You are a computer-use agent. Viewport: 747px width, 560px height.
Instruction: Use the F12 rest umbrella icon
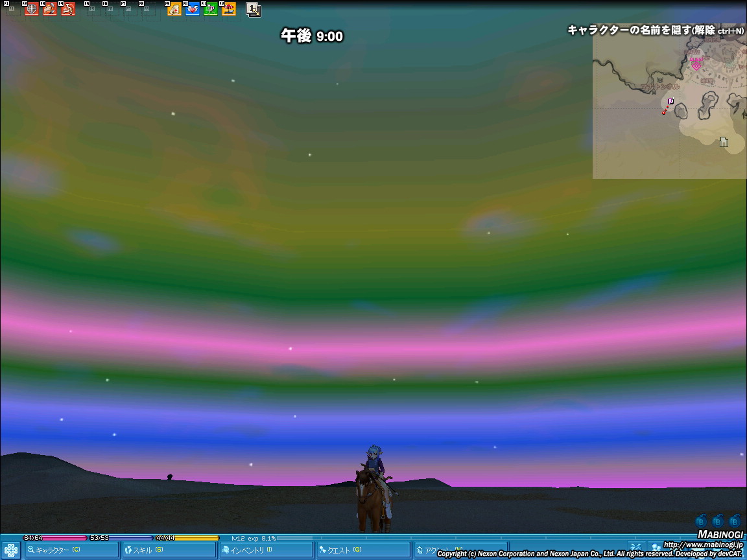(229, 9)
